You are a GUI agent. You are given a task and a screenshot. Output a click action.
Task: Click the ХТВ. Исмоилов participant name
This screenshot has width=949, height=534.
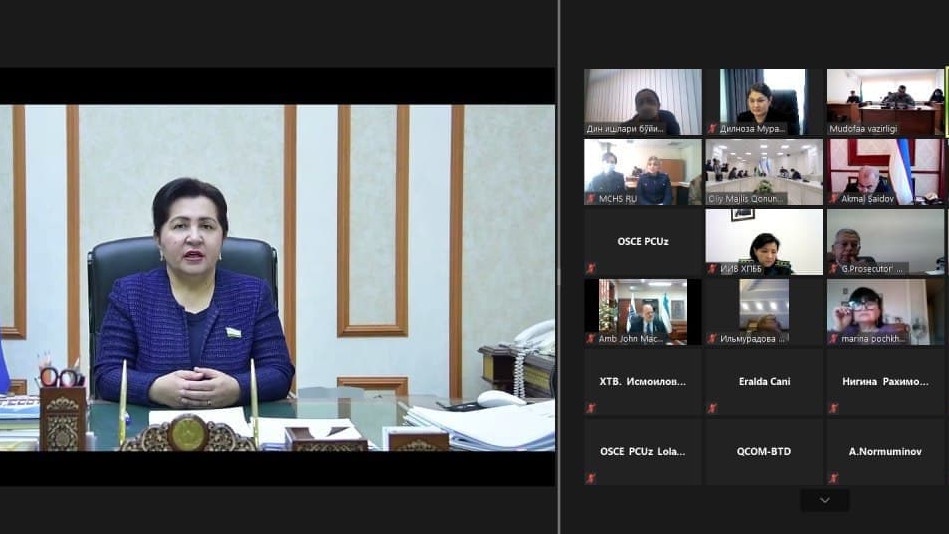pyautogui.click(x=643, y=382)
